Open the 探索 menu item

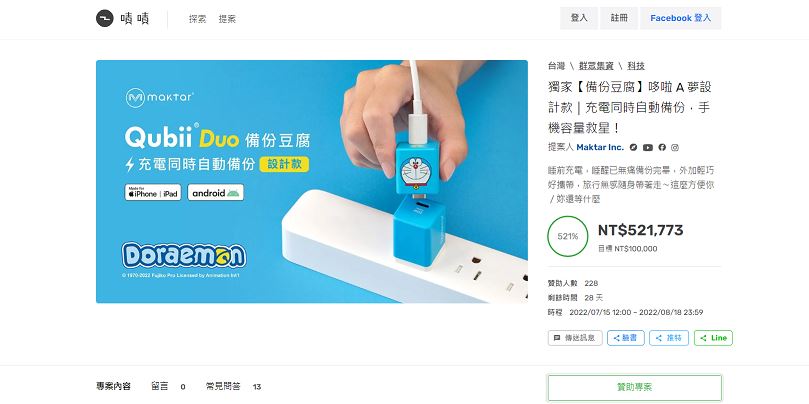pyautogui.click(x=197, y=19)
